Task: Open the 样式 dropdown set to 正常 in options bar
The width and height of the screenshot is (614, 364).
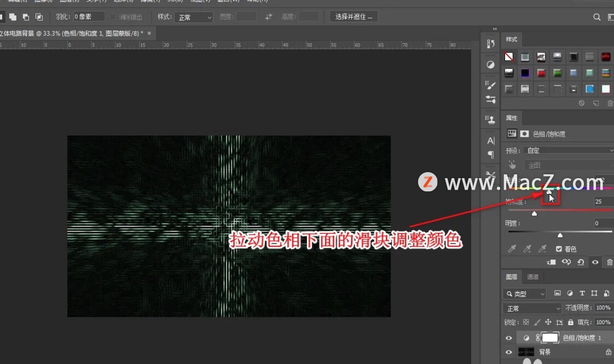Action: [194, 17]
